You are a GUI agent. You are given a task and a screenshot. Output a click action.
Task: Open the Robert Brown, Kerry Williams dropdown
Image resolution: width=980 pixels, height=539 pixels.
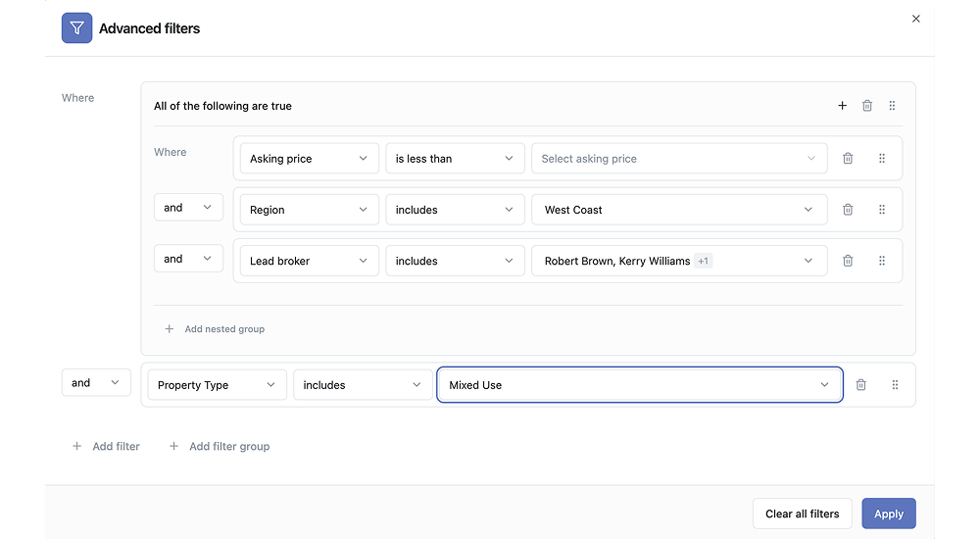pos(678,261)
